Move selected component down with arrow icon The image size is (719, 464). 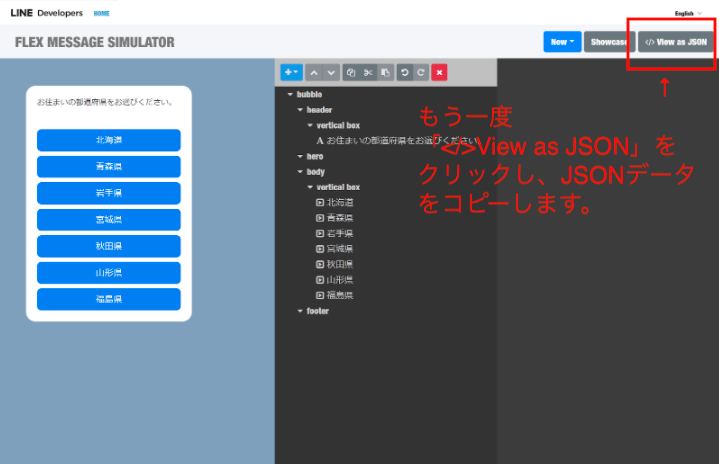click(331, 72)
